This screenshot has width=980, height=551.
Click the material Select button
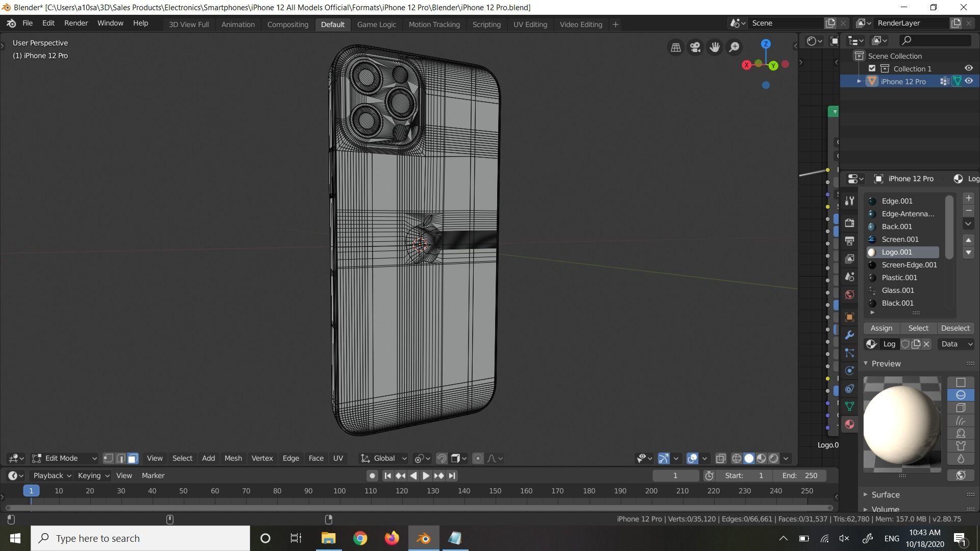[x=918, y=328]
